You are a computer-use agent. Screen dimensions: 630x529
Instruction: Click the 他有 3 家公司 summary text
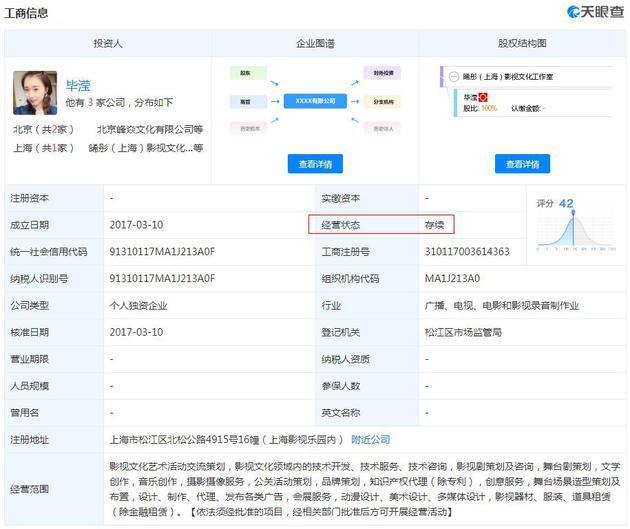pyautogui.click(x=119, y=102)
